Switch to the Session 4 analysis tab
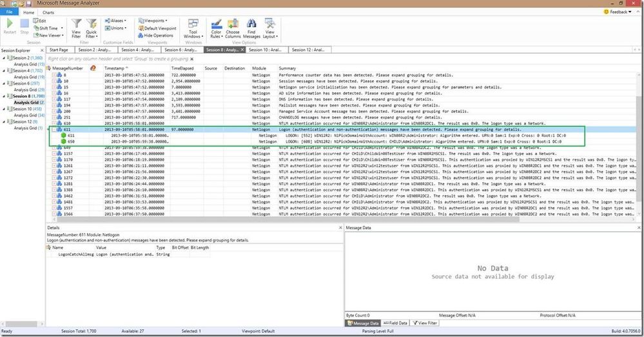 coord(137,50)
